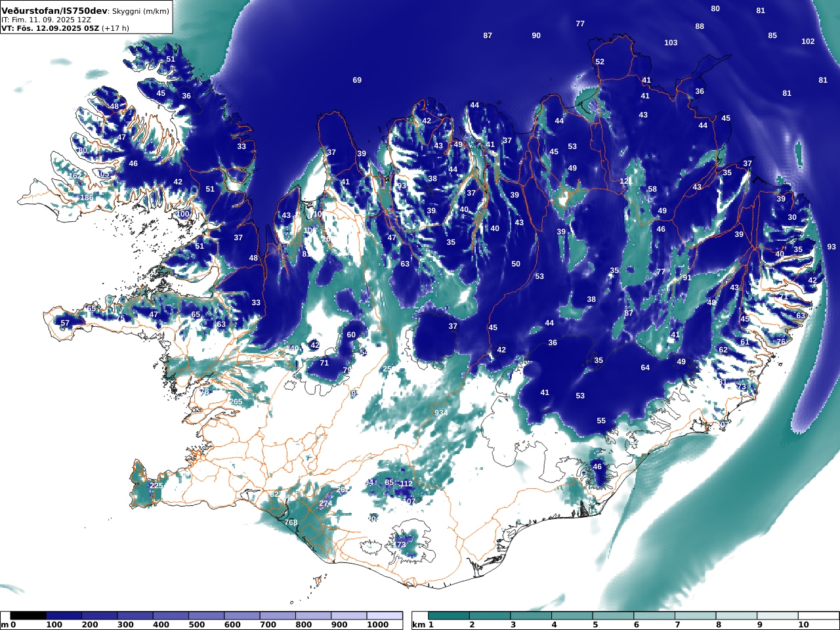The width and height of the screenshot is (840, 630).
Task: Select the white swatch right of km 10
Action: pos(819,616)
